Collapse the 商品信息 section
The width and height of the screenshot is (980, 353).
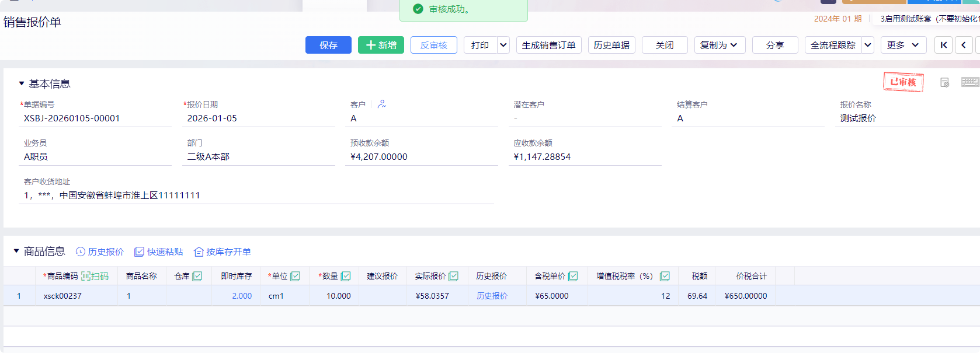point(16,251)
